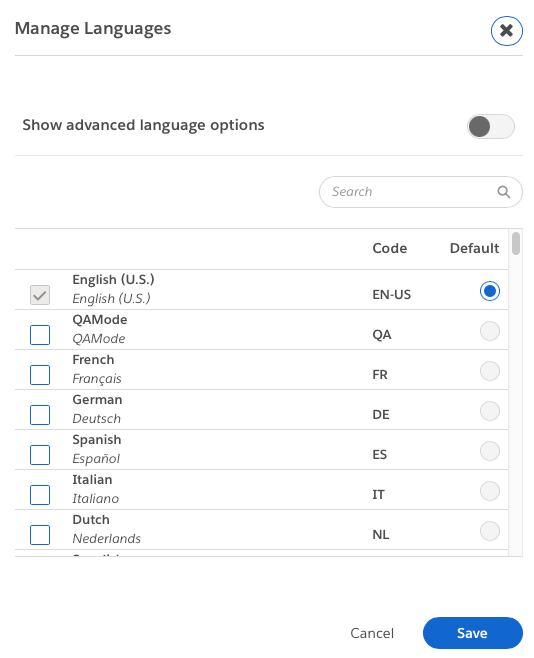Focus the language Search field
Screen dimensions: 534x658
(x=420, y=192)
